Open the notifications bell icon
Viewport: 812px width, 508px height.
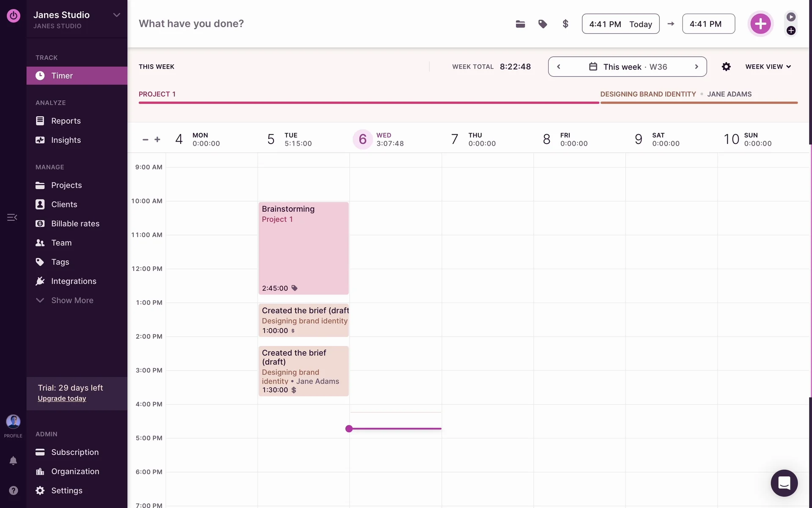[13, 461]
